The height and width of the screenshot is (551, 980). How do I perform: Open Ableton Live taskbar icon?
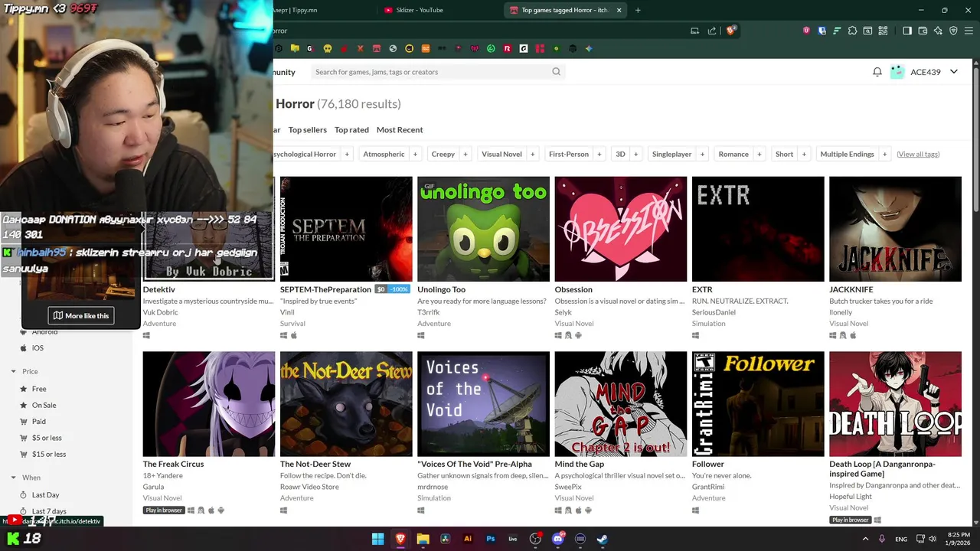click(x=513, y=539)
